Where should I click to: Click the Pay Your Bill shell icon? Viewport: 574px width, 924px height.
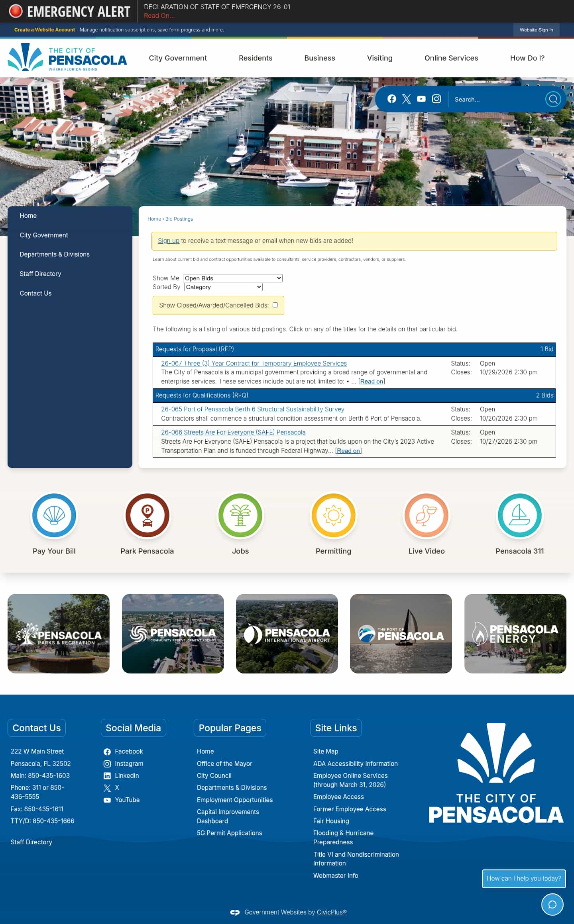pos(54,515)
